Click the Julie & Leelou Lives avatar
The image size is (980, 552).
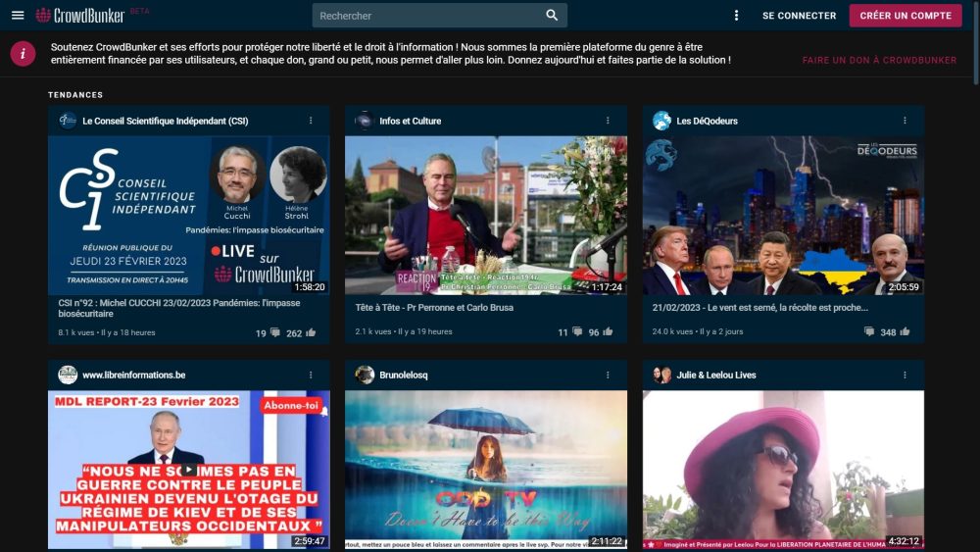661,375
